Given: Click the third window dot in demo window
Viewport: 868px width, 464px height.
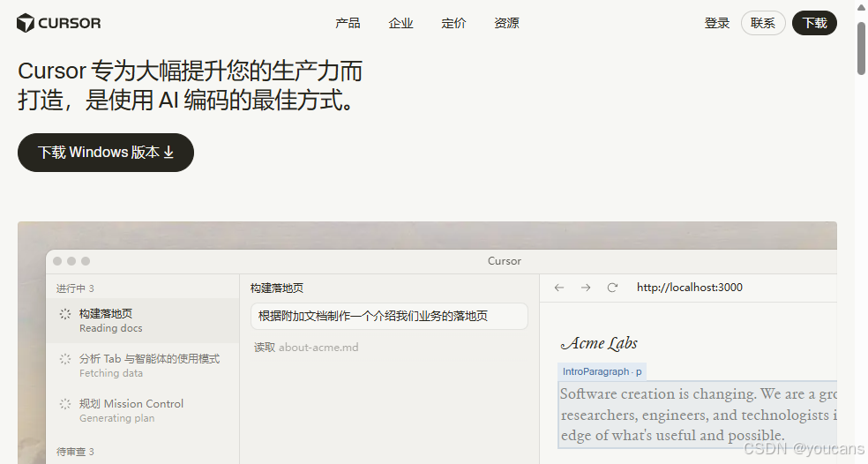Looking at the screenshot, I should (x=86, y=261).
